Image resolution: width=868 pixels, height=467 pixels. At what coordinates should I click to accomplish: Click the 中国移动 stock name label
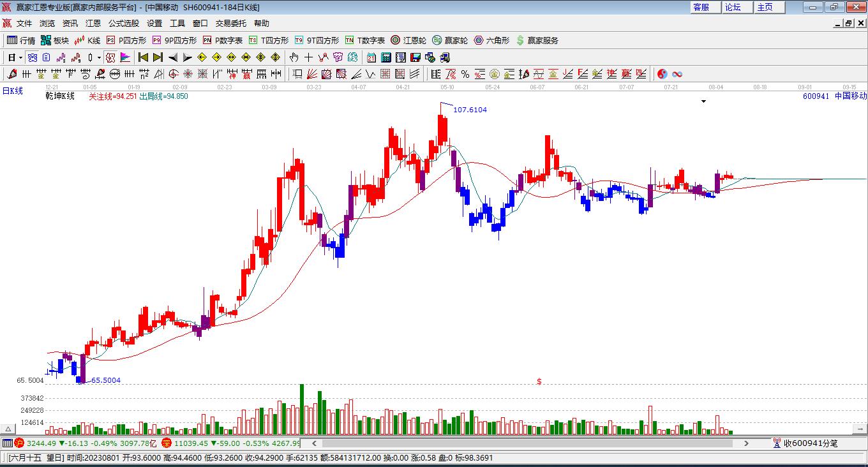pyautogui.click(x=851, y=96)
